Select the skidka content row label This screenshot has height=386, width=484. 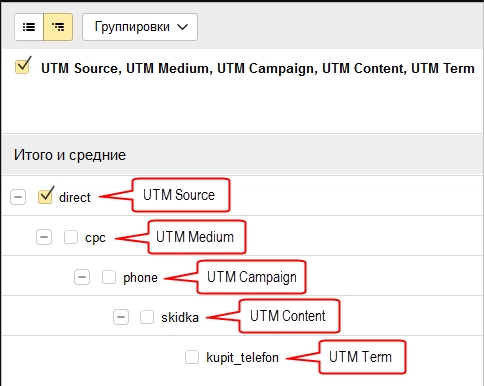pyautogui.click(x=180, y=317)
